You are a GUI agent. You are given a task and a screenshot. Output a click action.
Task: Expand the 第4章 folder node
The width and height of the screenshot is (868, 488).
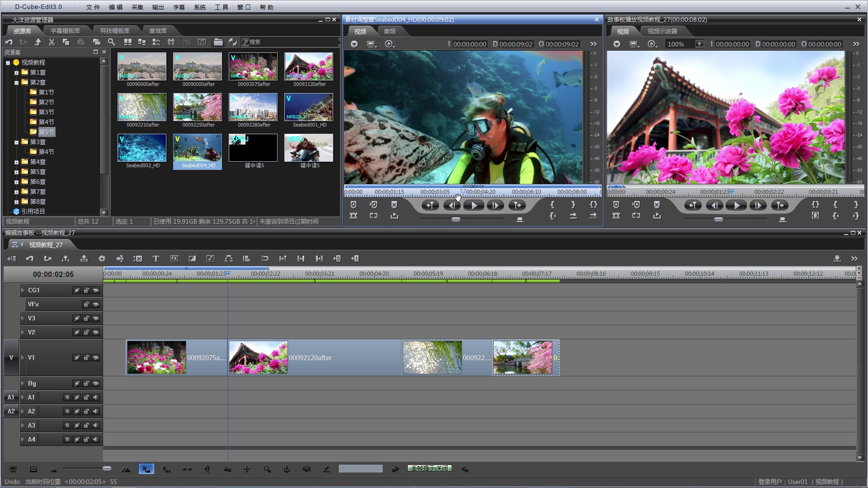(x=17, y=162)
